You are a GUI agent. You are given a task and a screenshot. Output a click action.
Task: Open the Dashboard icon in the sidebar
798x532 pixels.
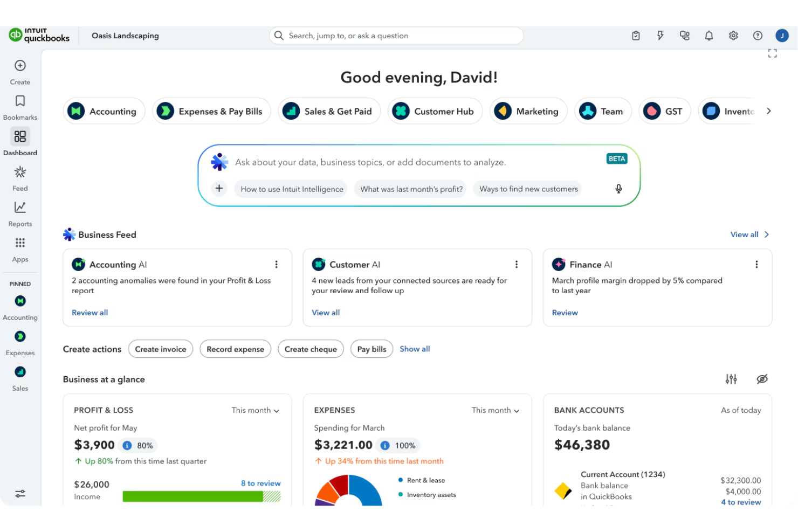(x=20, y=136)
